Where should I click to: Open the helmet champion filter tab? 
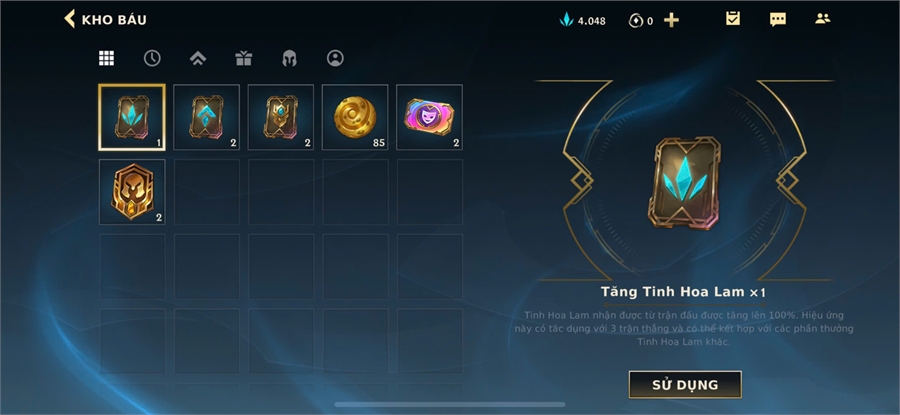coord(289,58)
